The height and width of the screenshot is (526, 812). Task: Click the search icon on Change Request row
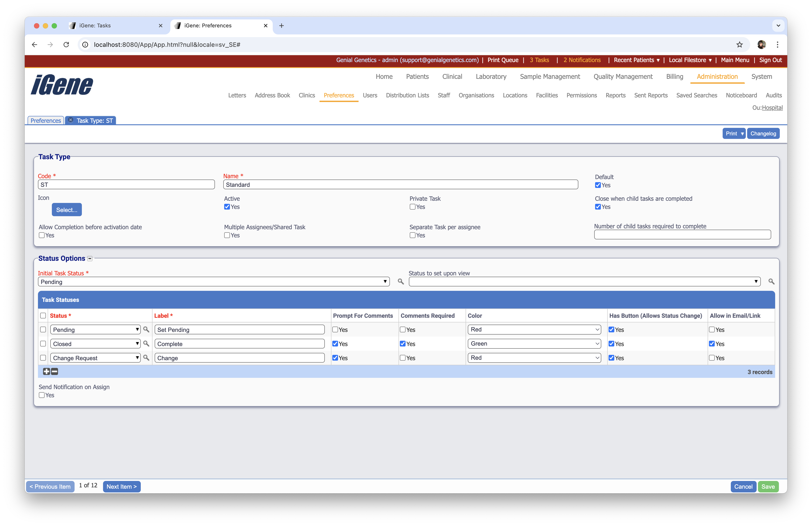tap(146, 358)
